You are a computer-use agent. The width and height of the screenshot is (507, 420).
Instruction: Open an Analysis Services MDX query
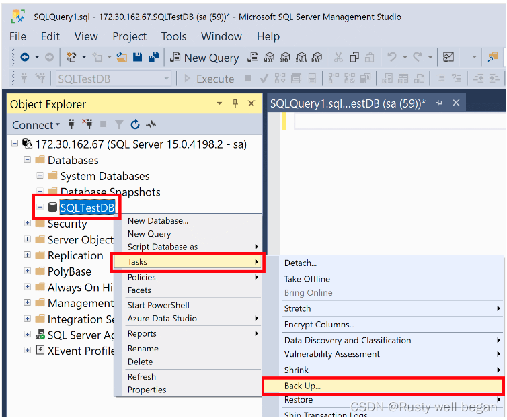269,58
